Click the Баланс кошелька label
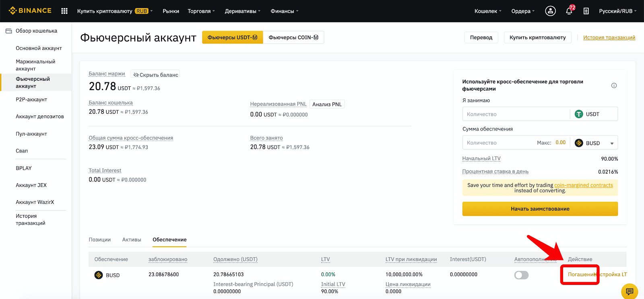 [x=111, y=102]
